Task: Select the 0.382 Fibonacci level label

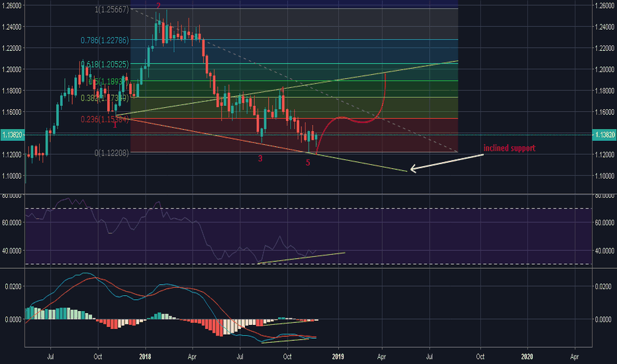Action: (105, 98)
